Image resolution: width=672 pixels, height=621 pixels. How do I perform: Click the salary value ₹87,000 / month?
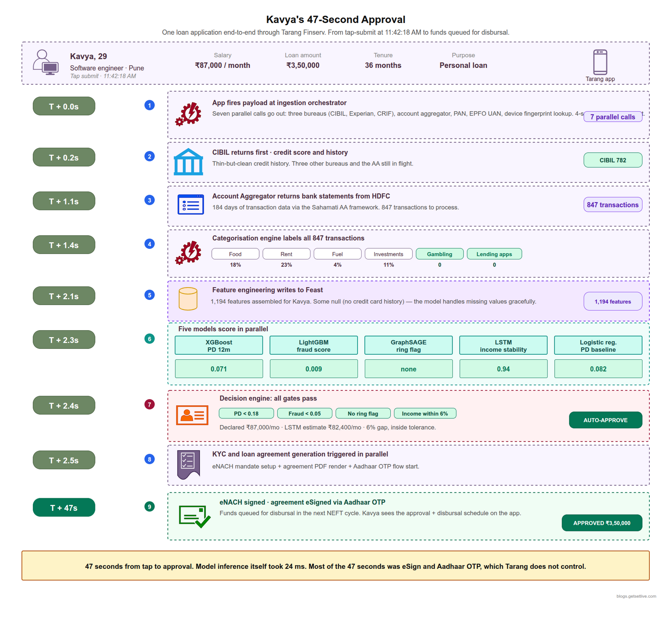(222, 65)
